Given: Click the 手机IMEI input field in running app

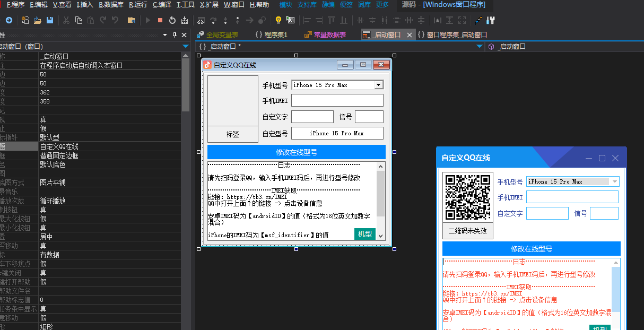Looking at the screenshot, I should 572,197.
